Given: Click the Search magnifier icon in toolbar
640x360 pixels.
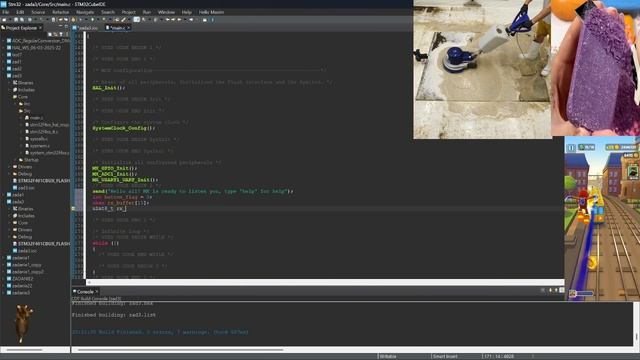Looking at the screenshot, I should click(x=123, y=20).
